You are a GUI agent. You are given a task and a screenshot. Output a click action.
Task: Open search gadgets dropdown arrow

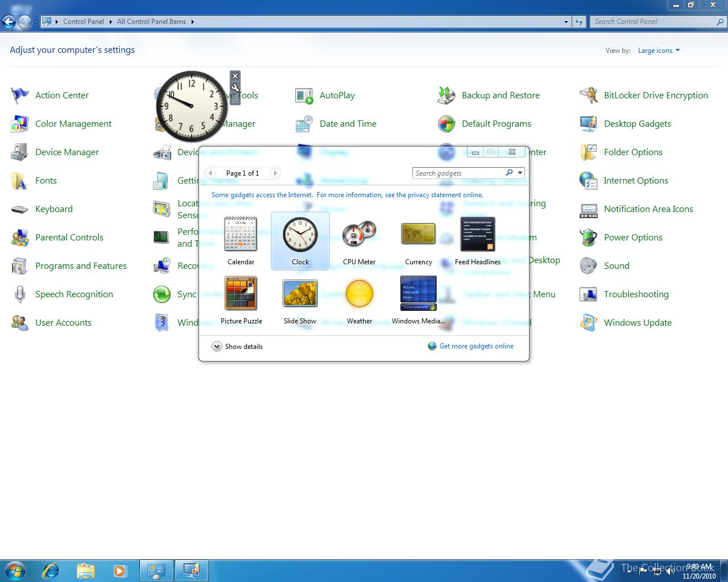(520, 173)
